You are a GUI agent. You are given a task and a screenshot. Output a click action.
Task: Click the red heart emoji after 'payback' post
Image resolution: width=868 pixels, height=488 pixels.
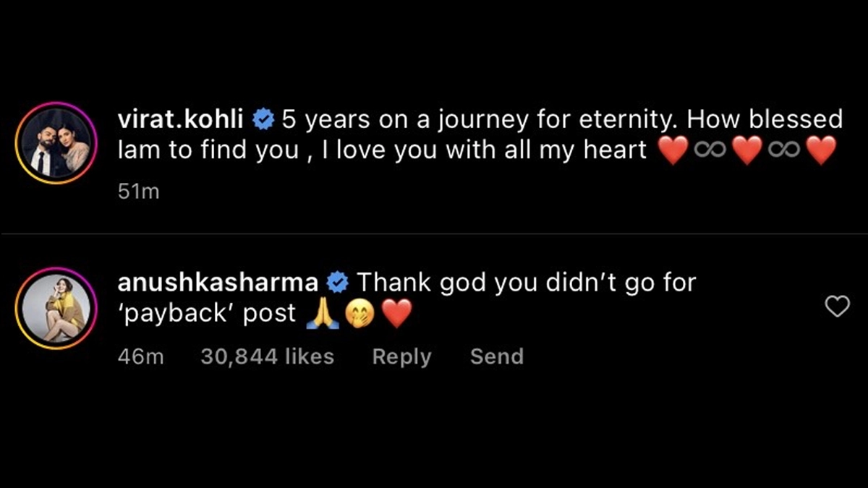[x=396, y=314]
